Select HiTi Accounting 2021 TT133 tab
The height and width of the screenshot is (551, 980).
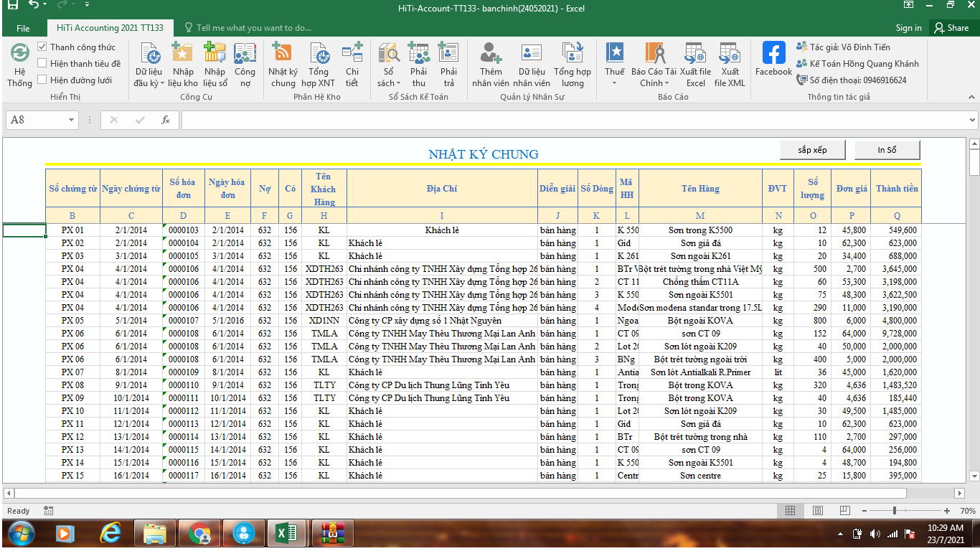(x=110, y=28)
